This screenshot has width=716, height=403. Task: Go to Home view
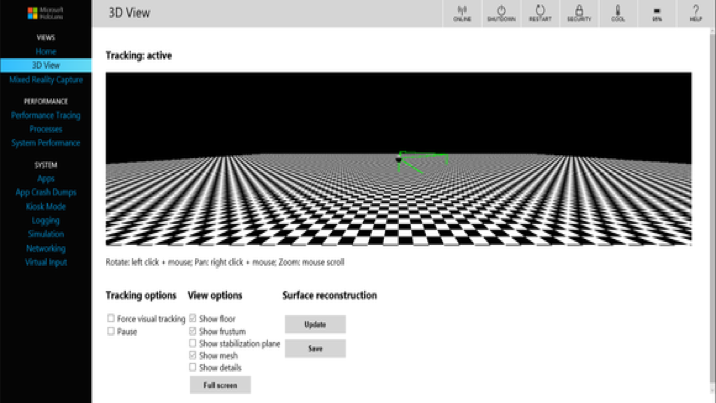(x=46, y=52)
